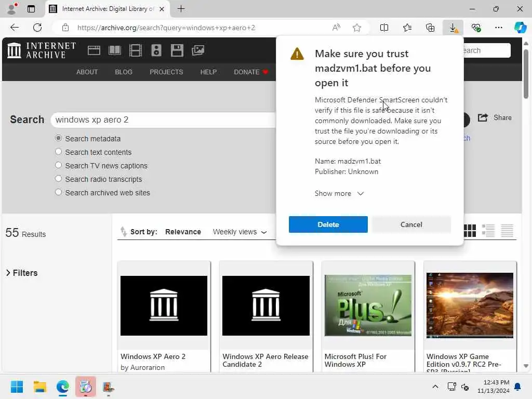
Task: Select Search text contents option
Action: pyautogui.click(x=58, y=152)
